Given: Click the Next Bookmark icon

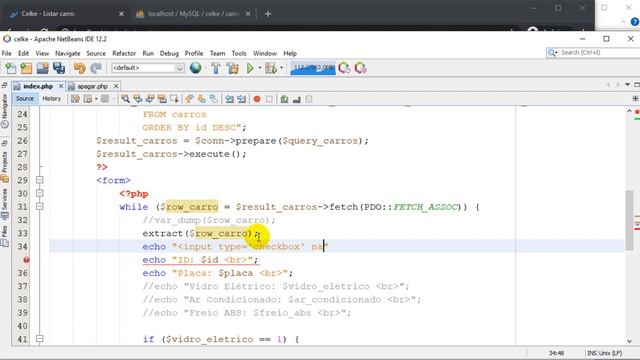Looking at the screenshot, I should (x=201, y=99).
